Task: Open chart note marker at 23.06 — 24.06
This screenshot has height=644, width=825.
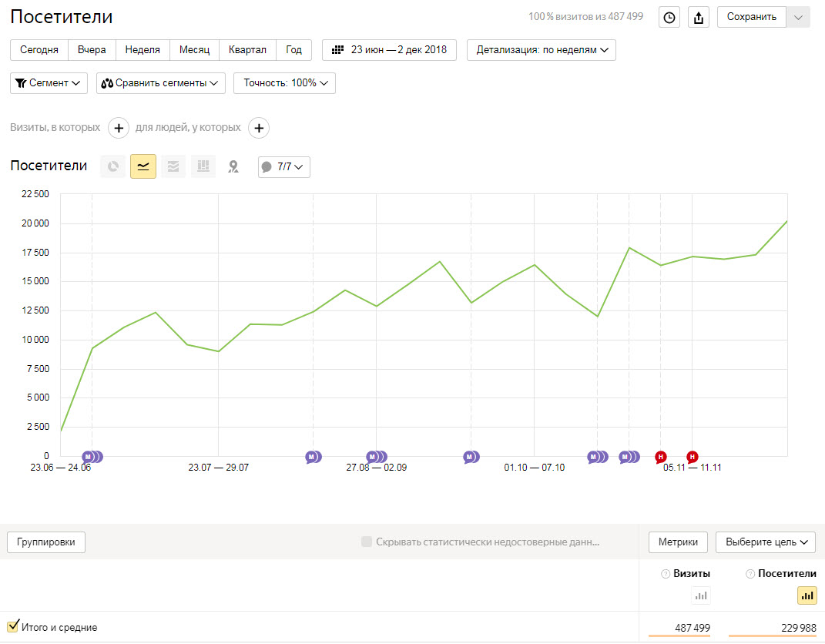Action: (x=92, y=458)
